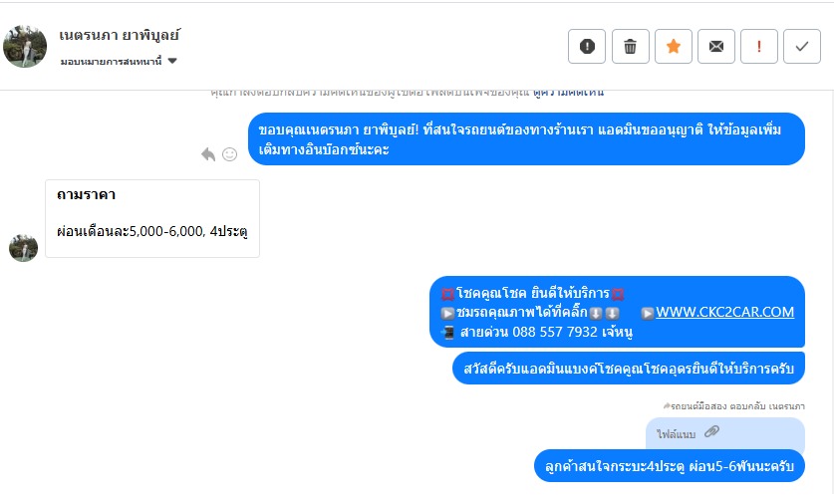This screenshot has height=504, width=834.
Task: Click the dropdown arrow beside assign conversation
Action: point(172,61)
